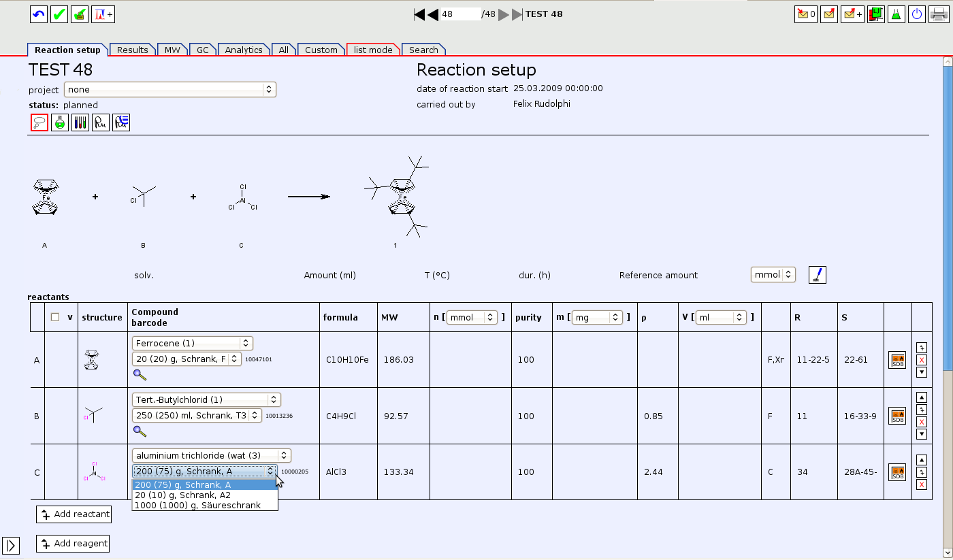Open SDB safety sheet for Tert.-Butylchlorid row

[x=897, y=416]
